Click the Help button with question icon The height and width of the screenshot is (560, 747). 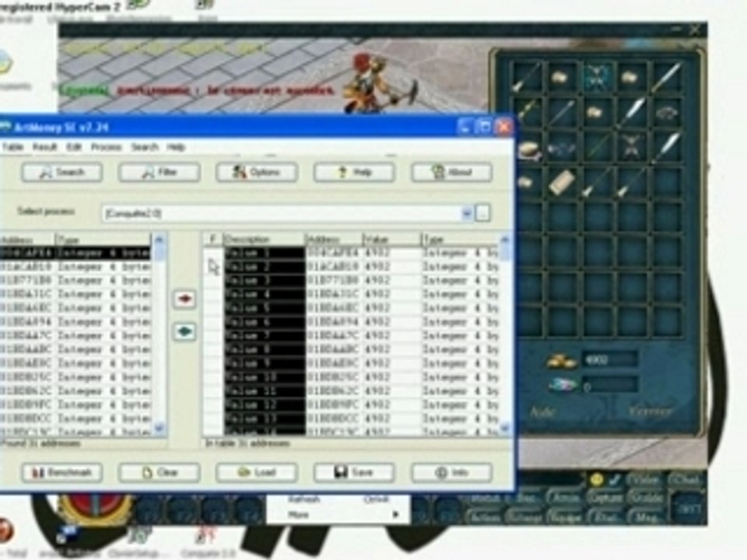pyautogui.click(x=354, y=173)
